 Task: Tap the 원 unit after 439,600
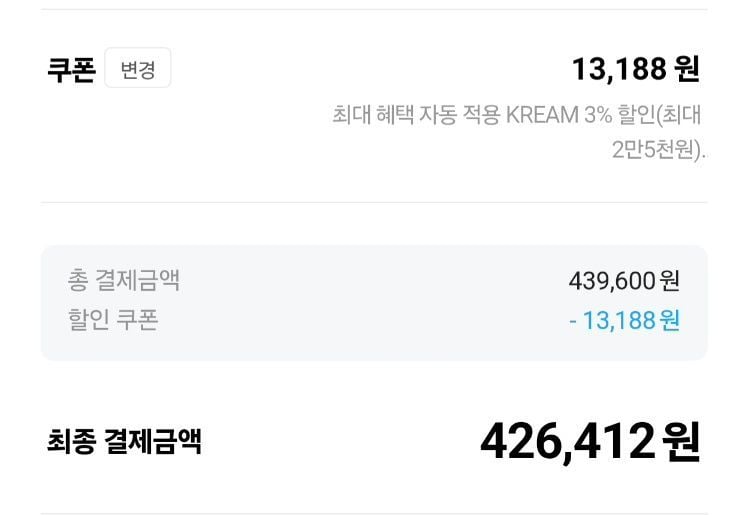point(669,281)
